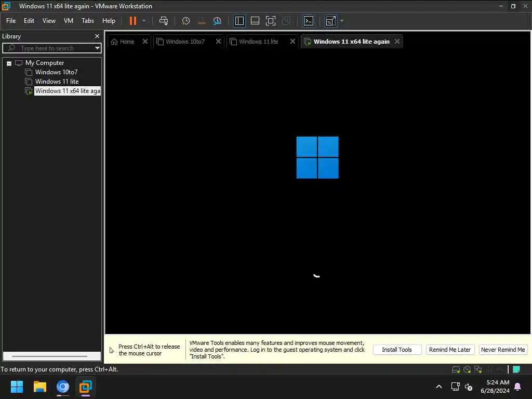This screenshot has width=532, height=399.
Task: Select Windows 10to7 in the library tree
Action: point(56,72)
